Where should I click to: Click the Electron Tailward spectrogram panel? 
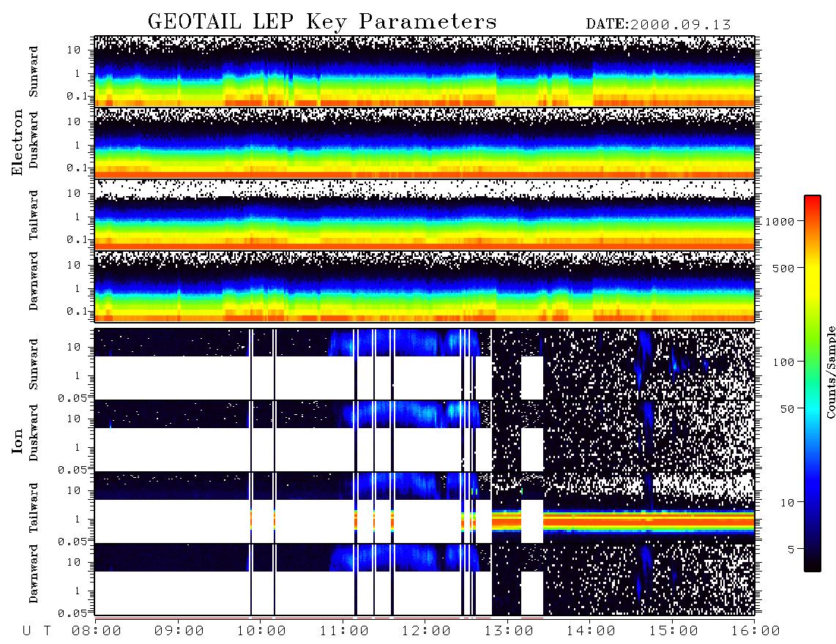pyautogui.click(x=425, y=215)
